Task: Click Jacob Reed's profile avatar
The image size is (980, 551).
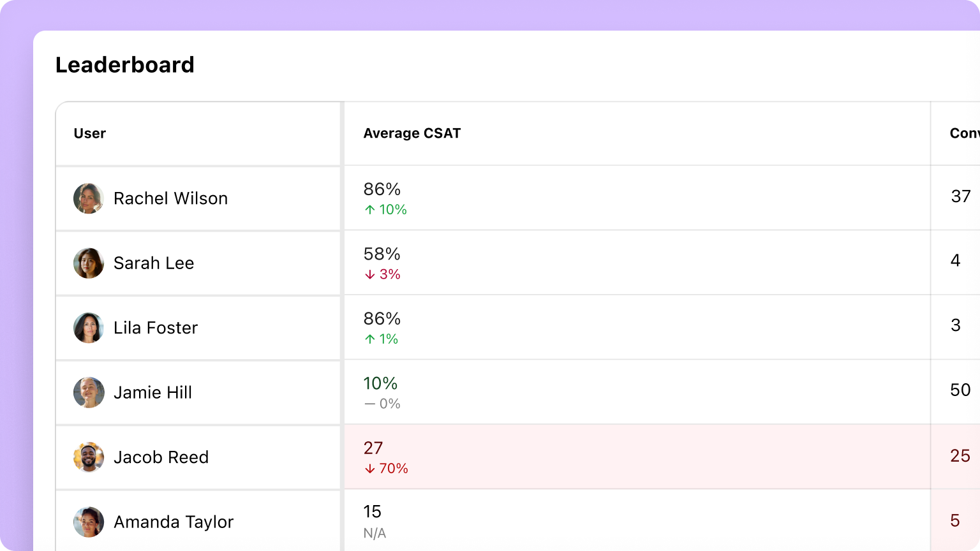Action: pos(89,457)
